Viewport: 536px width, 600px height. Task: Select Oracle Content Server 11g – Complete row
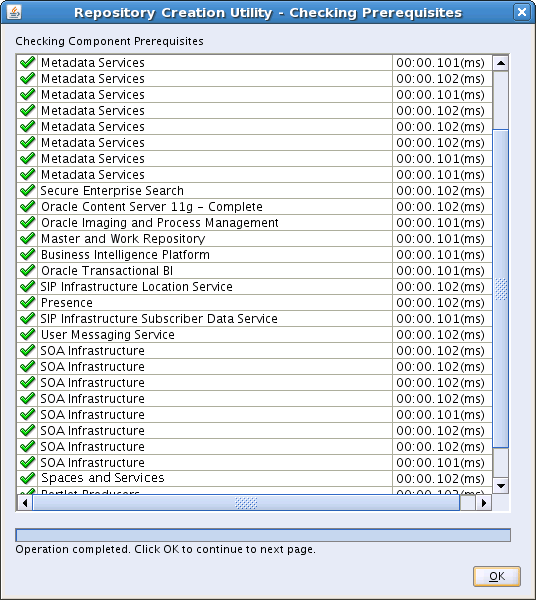pos(254,207)
